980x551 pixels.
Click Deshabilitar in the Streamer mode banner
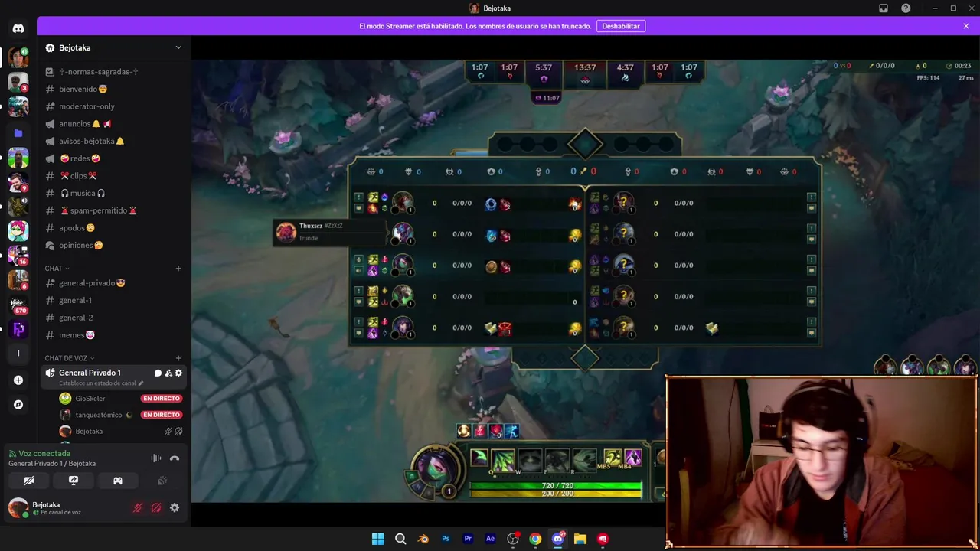click(621, 26)
